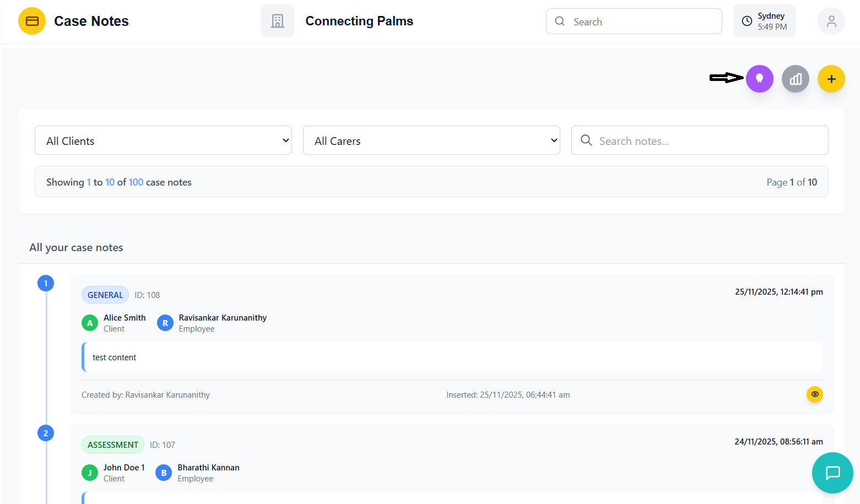Viewport: 860px width, 504px height.
Task: Click the user profile avatar icon
Action: pos(831,21)
